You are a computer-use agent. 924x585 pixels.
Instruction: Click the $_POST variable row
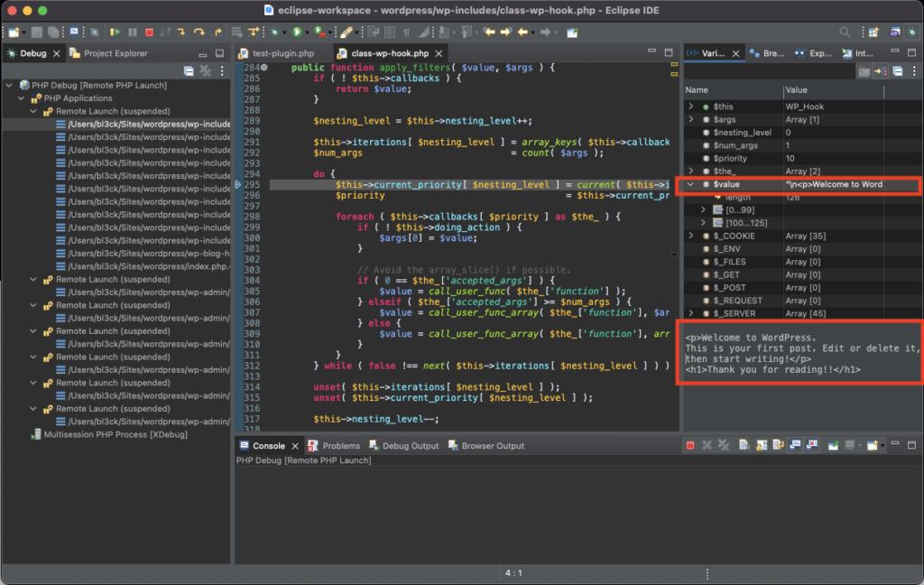point(801,288)
